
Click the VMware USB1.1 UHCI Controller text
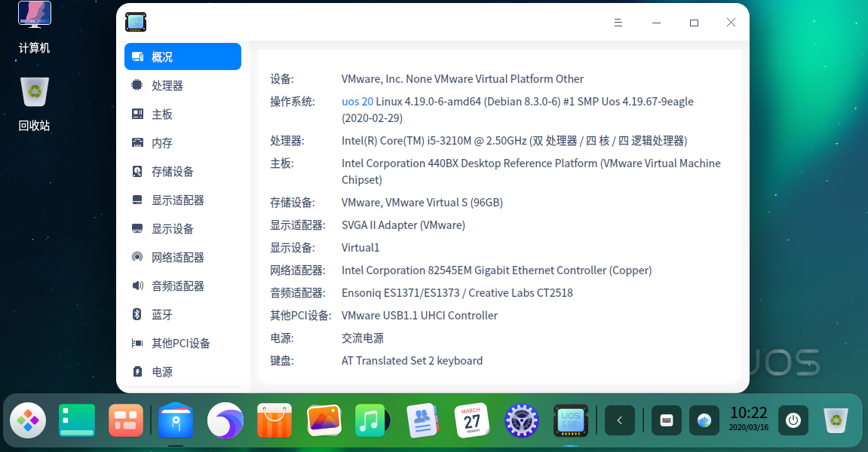[419, 316]
